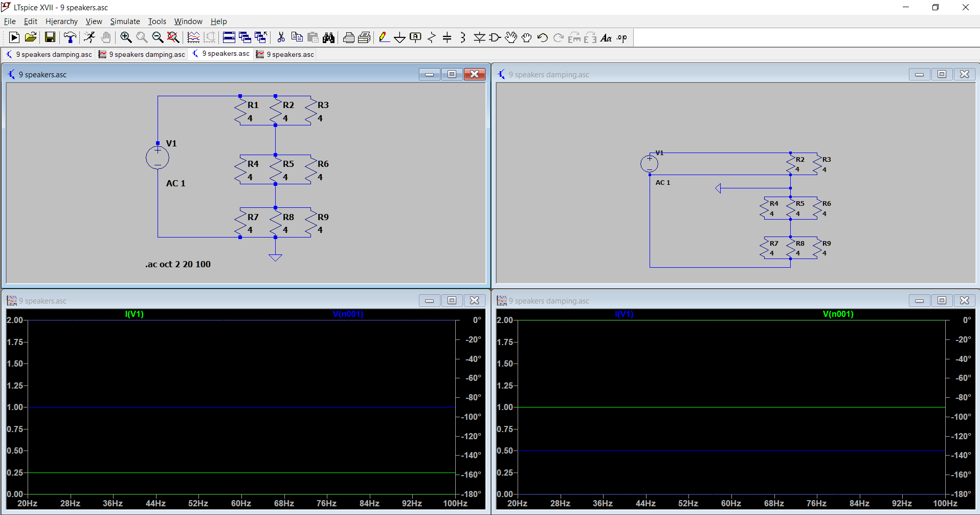The height and width of the screenshot is (515, 980).
Task: Open the Component gate-symbol tool
Action: click(495, 37)
